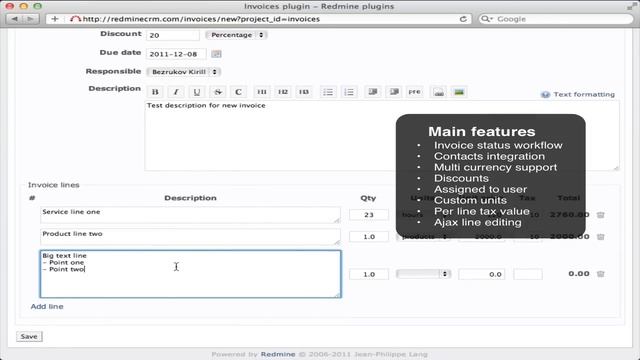Screen dimensions: 640x360
Task: Focus the Due date field
Action: (x=176, y=54)
